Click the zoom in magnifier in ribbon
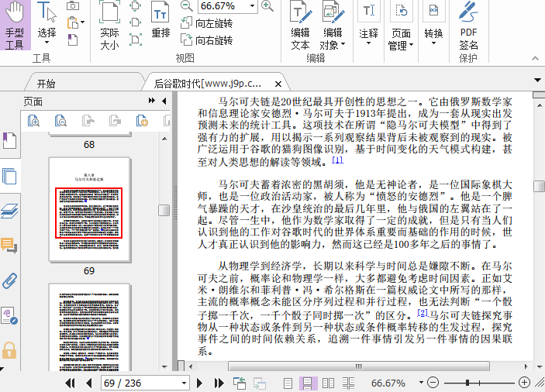Screen dimensions: 545x392 [267, 6]
